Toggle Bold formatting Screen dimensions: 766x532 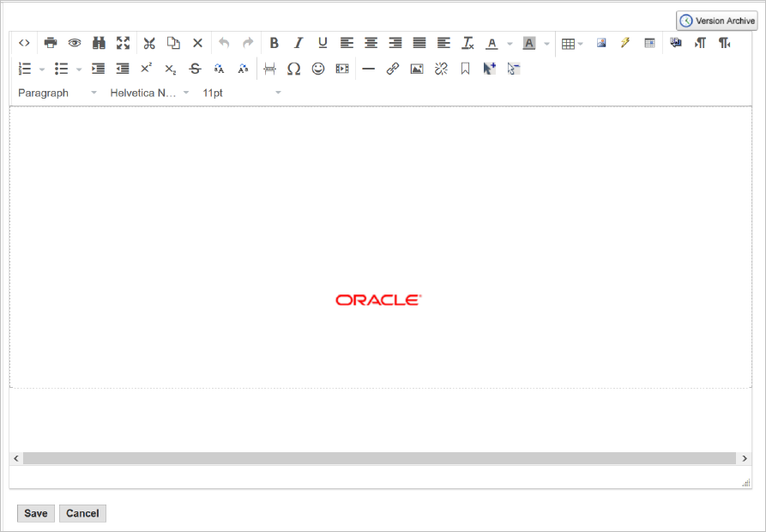pos(274,43)
